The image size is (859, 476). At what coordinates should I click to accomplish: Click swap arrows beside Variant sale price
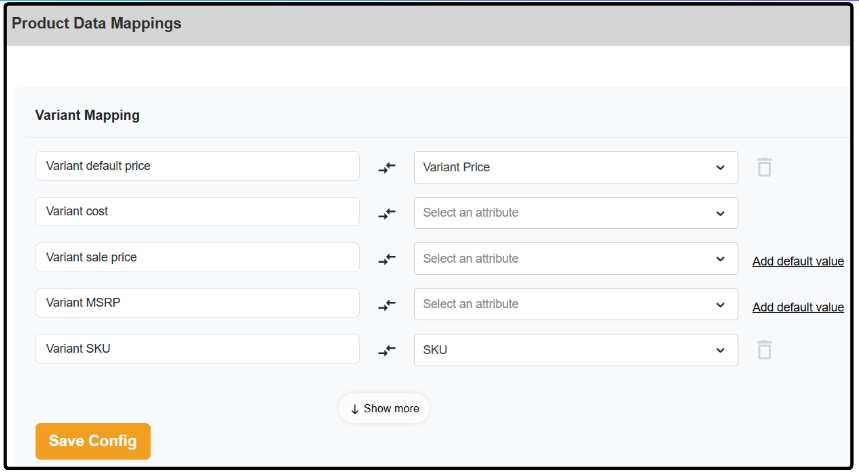click(x=387, y=259)
